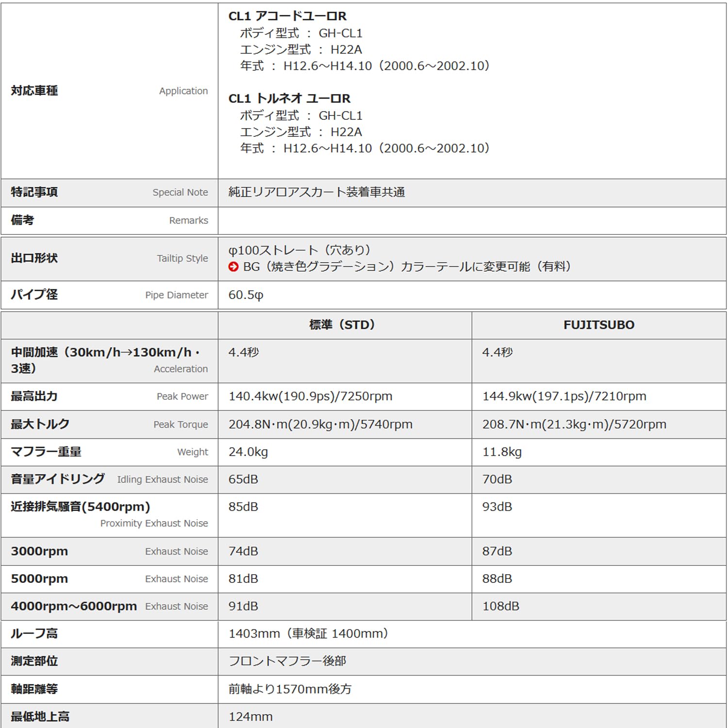The image size is (728, 728).
Task: Click the "Idling Exhaust Noise" label
Action: 163,480
